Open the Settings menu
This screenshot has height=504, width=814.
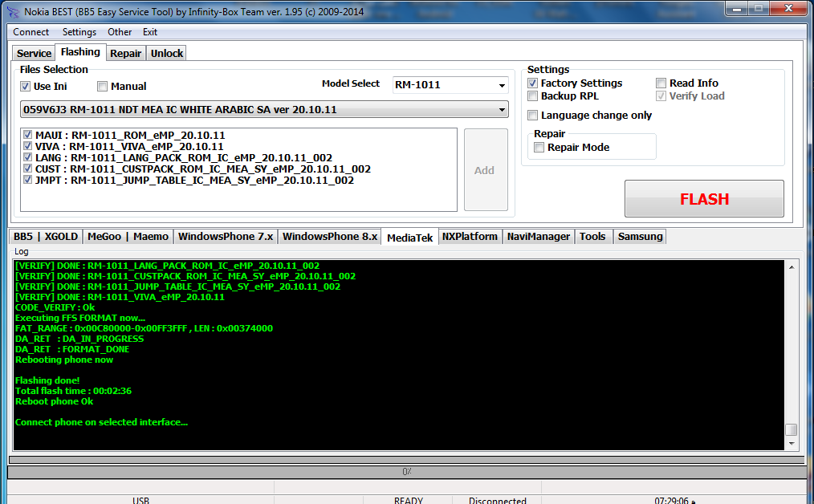click(79, 32)
